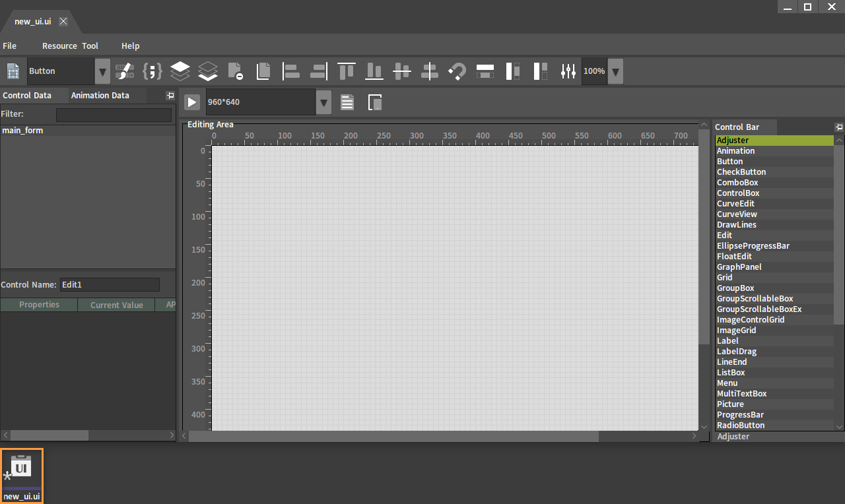Open the Tool menu

pyautogui.click(x=90, y=46)
